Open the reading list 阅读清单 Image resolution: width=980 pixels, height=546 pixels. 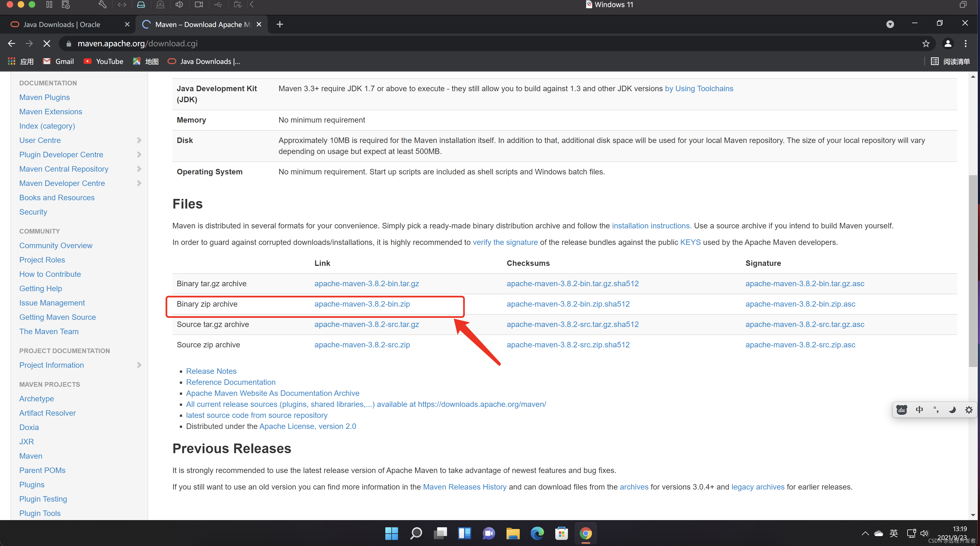pyautogui.click(x=950, y=61)
